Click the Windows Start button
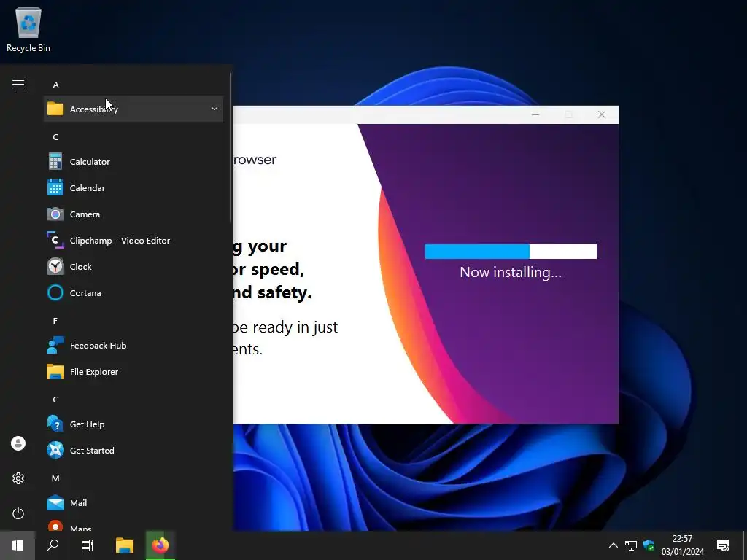Image resolution: width=747 pixels, height=560 pixels. point(18,545)
